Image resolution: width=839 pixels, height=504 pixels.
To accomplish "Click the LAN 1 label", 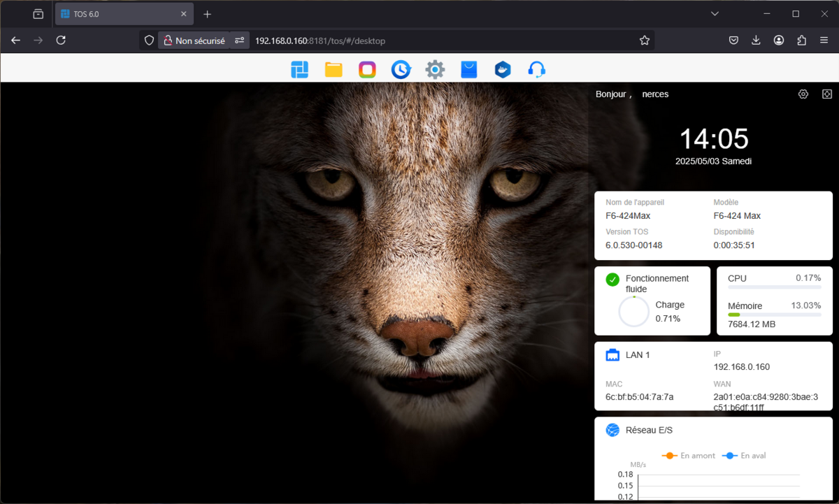I will (638, 355).
